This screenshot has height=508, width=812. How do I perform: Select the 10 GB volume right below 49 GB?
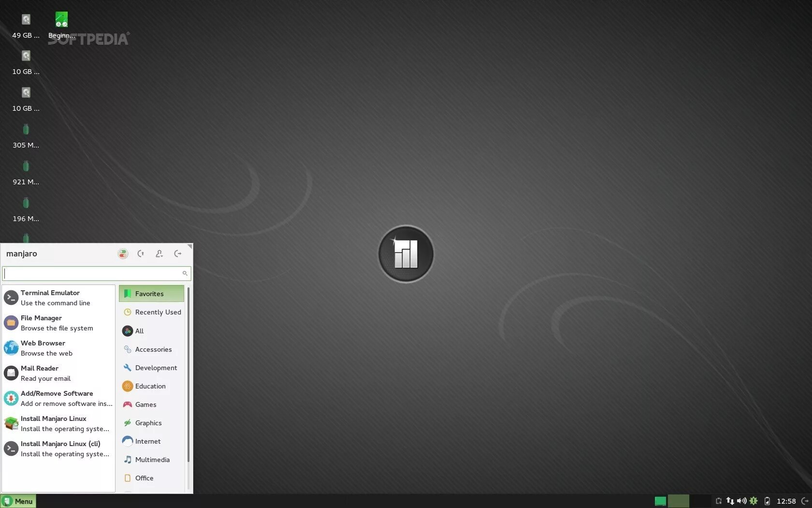[x=26, y=62]
